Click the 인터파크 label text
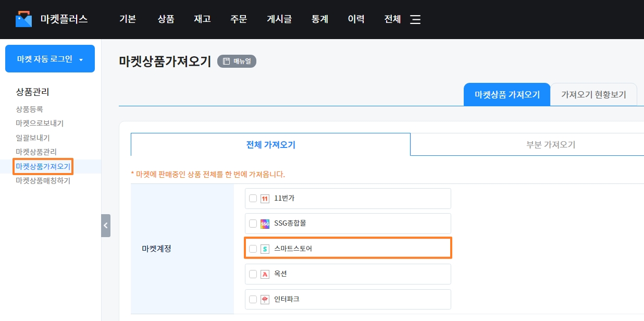644x321 pixels. 287,299
